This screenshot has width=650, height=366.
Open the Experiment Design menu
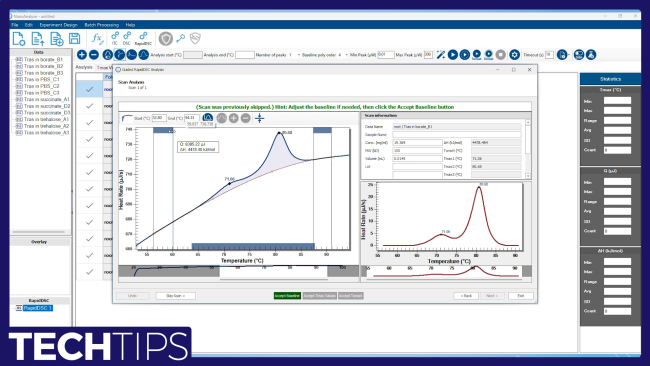[58, 25]
